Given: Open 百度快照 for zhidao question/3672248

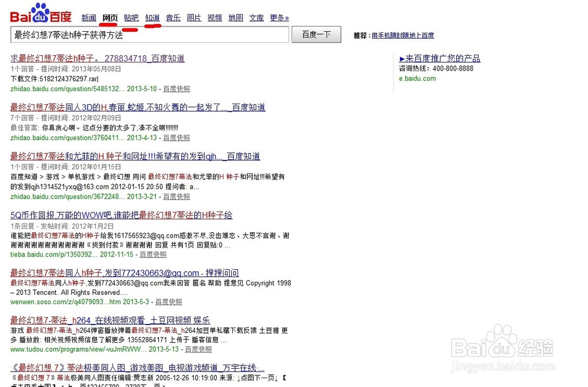Looking at the screenshot, I should tap(176, 196).
